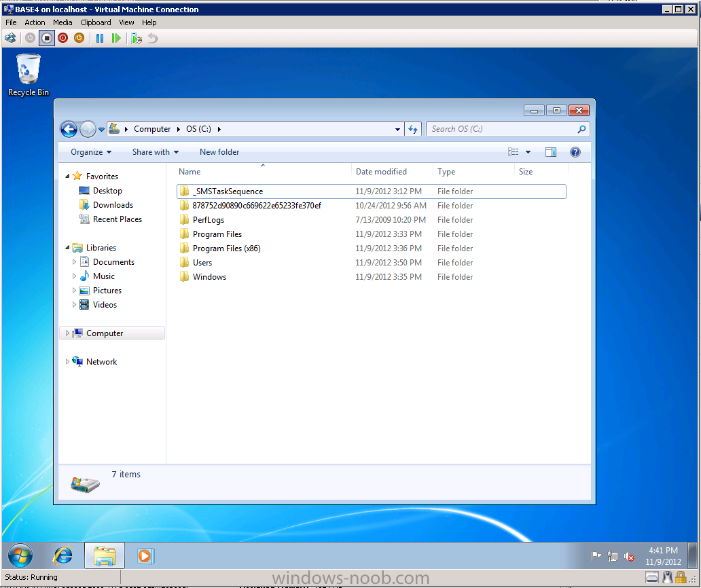Click the orange Save state icon
Viewport: 701px width, 588px height.
(79, 39)
